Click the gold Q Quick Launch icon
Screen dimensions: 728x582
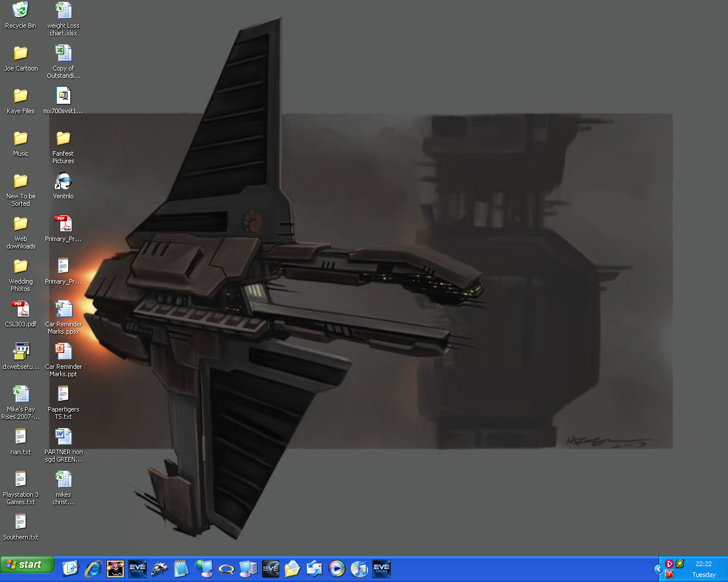point(226,568)
